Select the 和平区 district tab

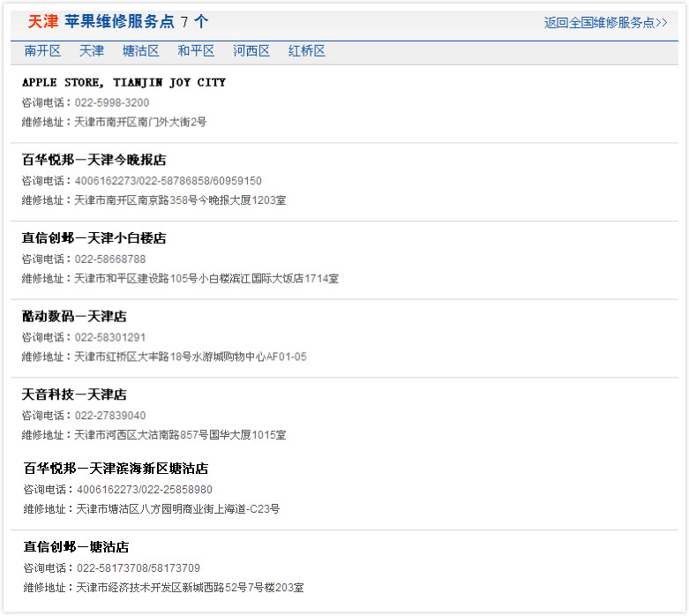196,51
